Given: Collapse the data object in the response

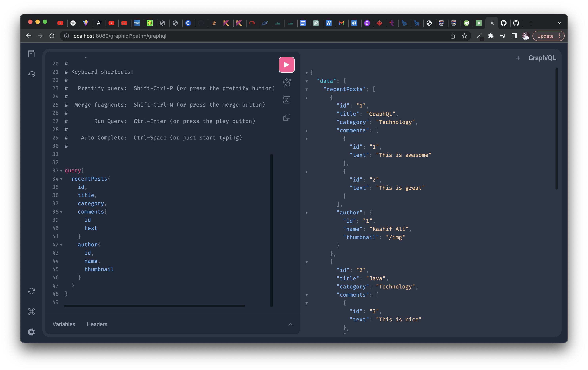Looking at the screenshot, I should [307, 81].
